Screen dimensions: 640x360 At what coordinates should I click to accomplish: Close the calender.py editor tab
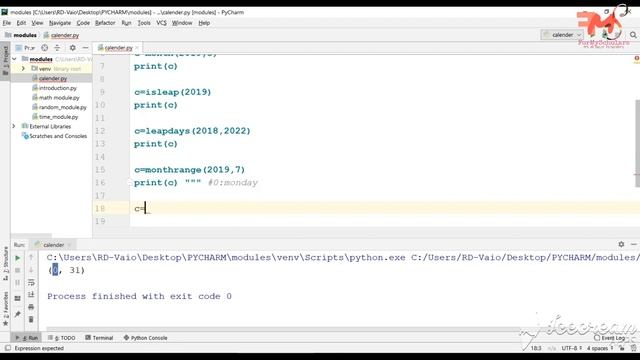pyautogui.click(x=137, y=48)
